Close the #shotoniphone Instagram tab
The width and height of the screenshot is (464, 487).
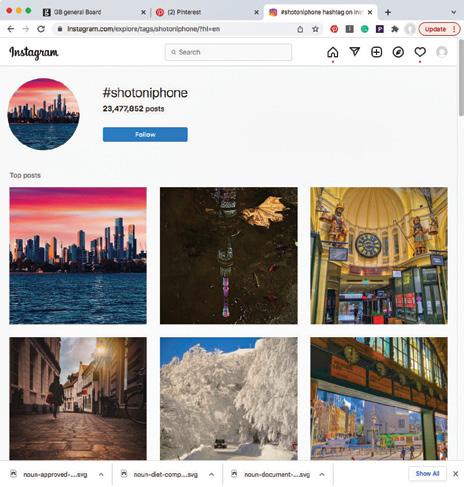[370, 12]
